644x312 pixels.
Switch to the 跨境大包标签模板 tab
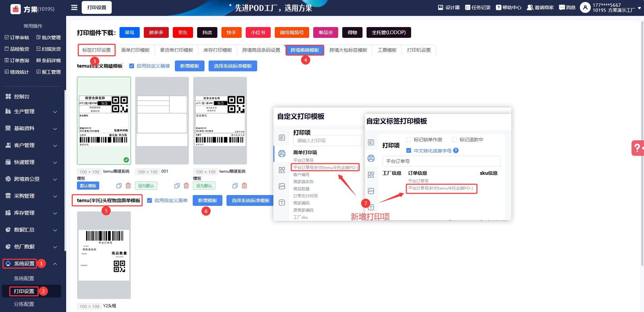click(x=348, y=50)
